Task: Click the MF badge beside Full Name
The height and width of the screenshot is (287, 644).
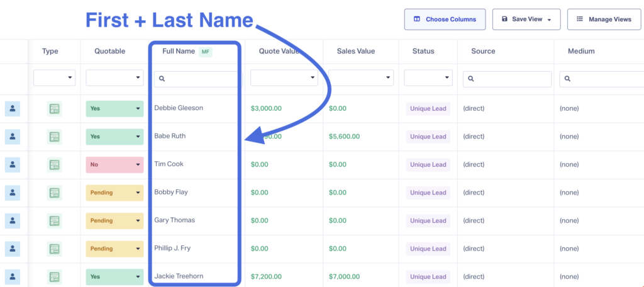Action: (206, 52)
